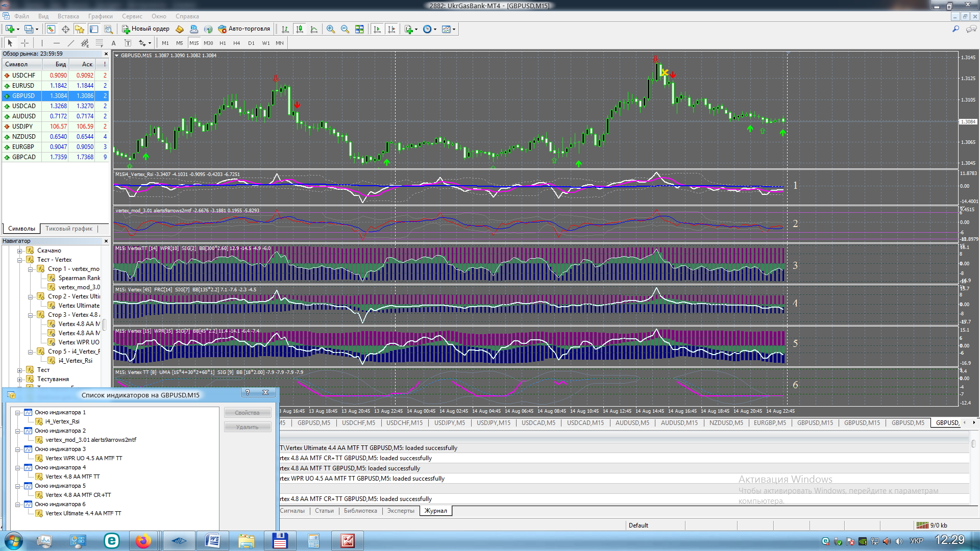The width and height of the screenshot is (980, 551).
Task: Click the Zoom Out magnifier icon
Action: coord(345,29)
